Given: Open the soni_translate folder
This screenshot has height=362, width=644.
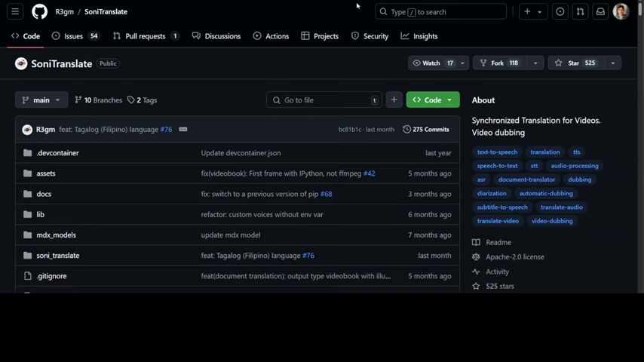Looking at the screenshot, I should 58,256.
